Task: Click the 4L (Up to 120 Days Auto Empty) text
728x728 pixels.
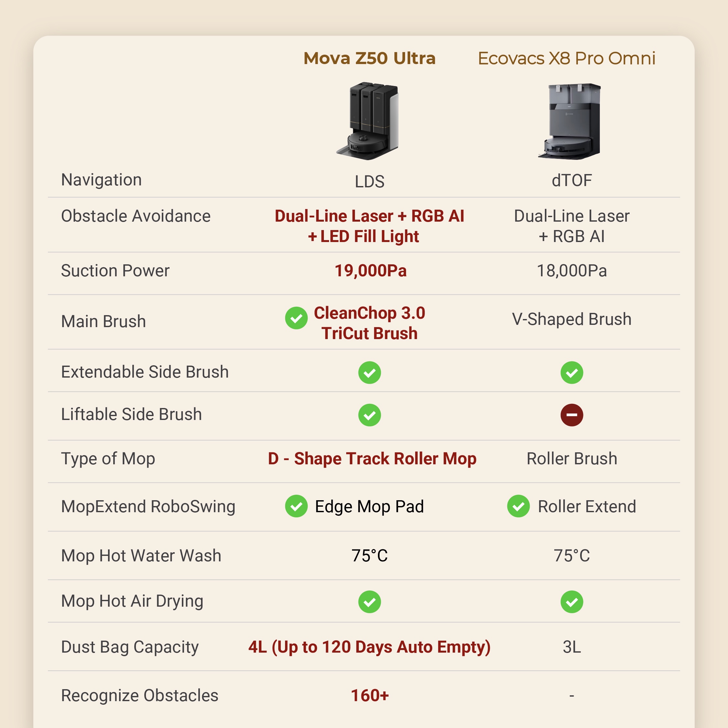Action: pos(369,647)
